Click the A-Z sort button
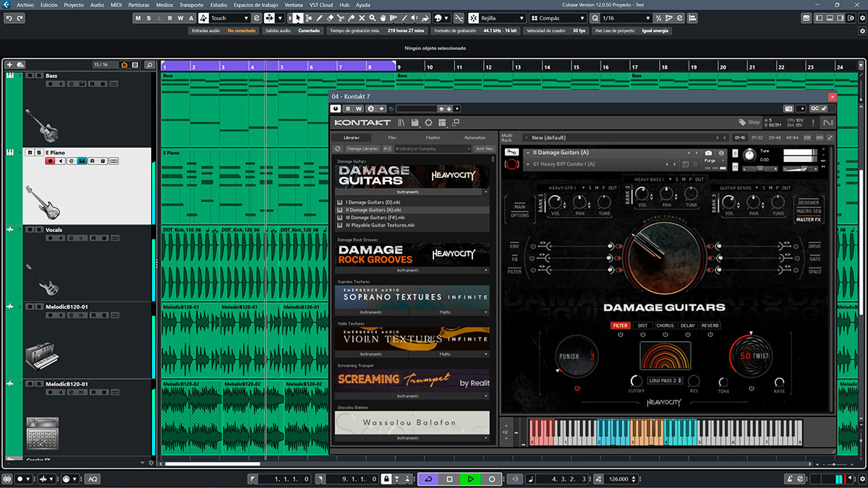Viewport: 868px width, 488px height. [387, 148]
